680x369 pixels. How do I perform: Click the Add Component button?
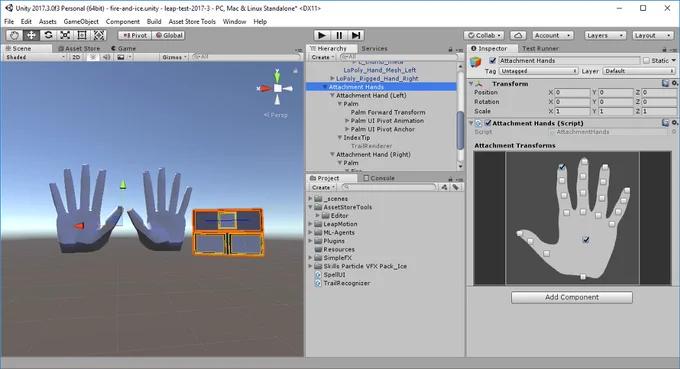pos(572,297)
